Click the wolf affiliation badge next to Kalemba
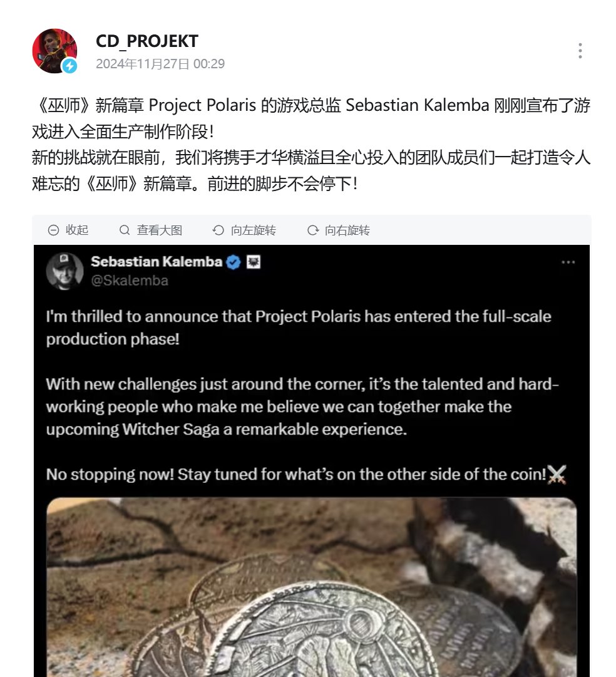Viewport: 616px width, 677px height. tap(254, 262)
